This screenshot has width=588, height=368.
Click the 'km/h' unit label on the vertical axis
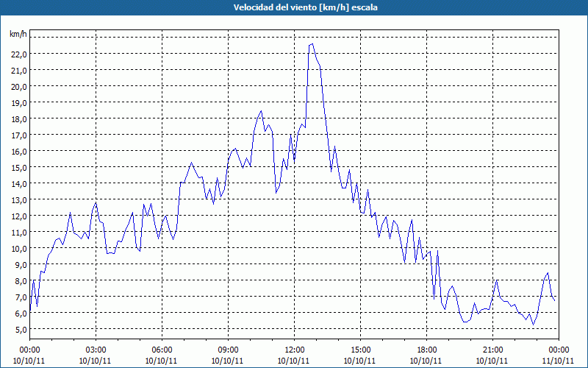[18, 34]
